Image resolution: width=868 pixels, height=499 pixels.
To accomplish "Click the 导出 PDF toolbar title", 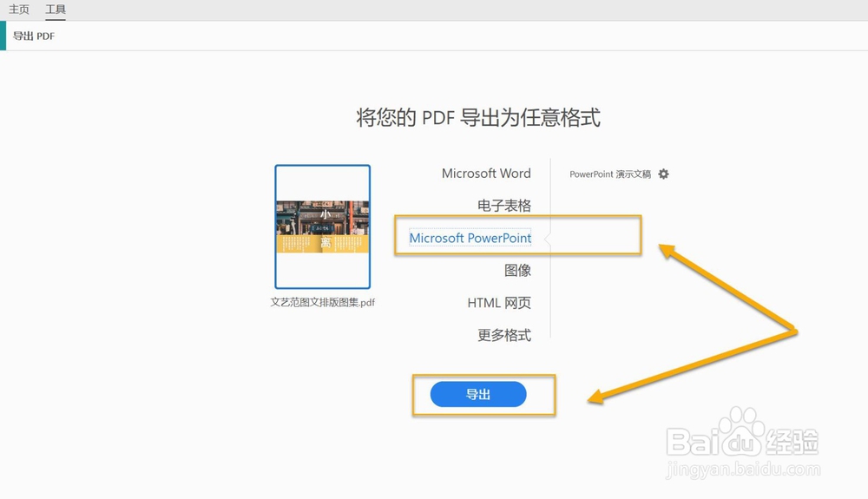I will 34,36.
